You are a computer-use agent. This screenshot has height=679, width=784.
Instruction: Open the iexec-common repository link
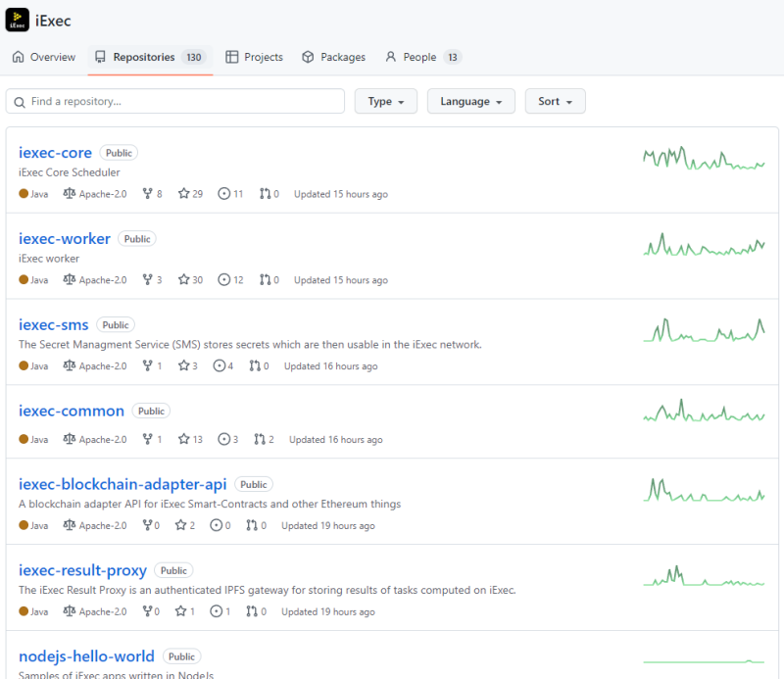tap(72, 411)
